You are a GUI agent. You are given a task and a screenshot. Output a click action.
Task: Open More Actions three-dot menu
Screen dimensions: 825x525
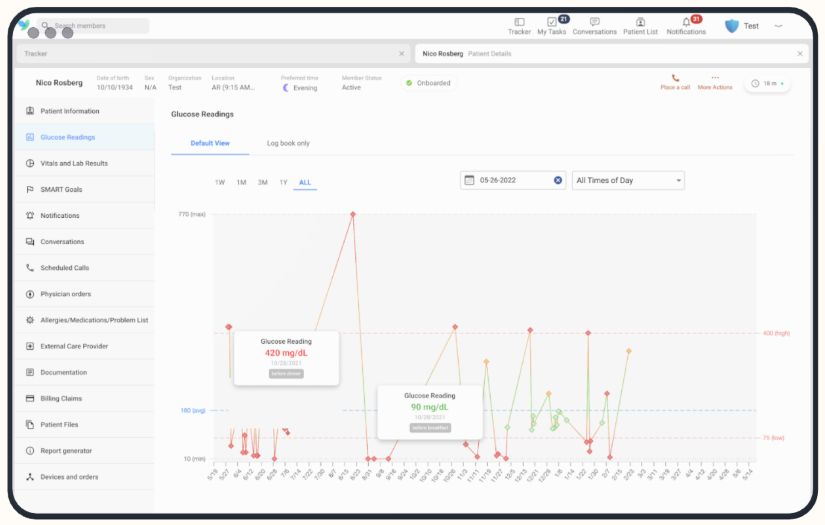coord(715,78)
